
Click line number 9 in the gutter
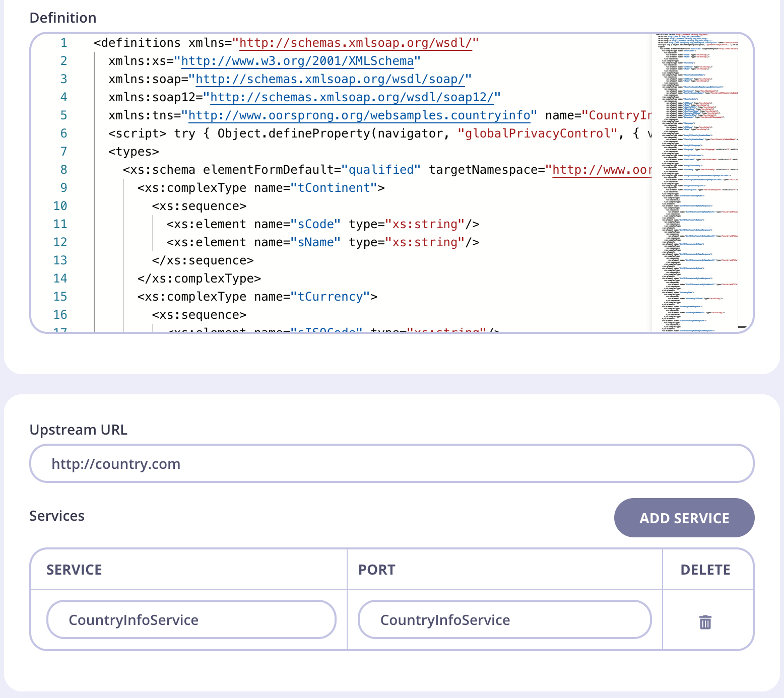(63, 188)
